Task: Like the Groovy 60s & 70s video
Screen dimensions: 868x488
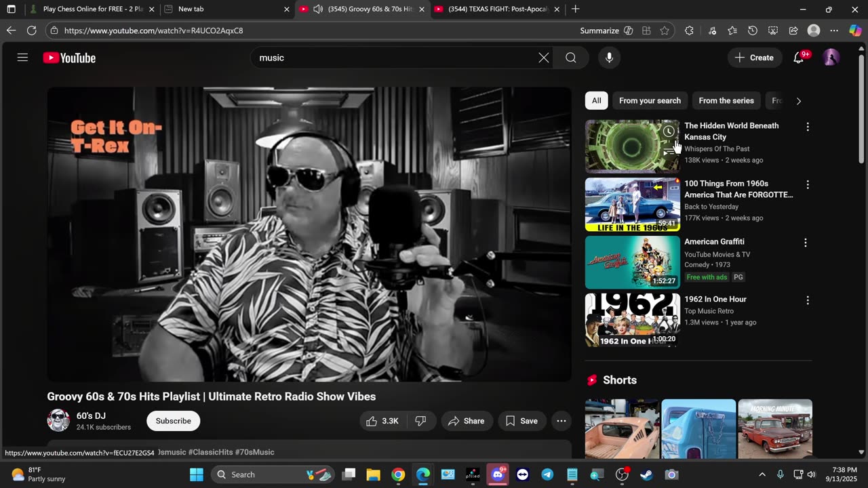Action: tap(382, 421)
